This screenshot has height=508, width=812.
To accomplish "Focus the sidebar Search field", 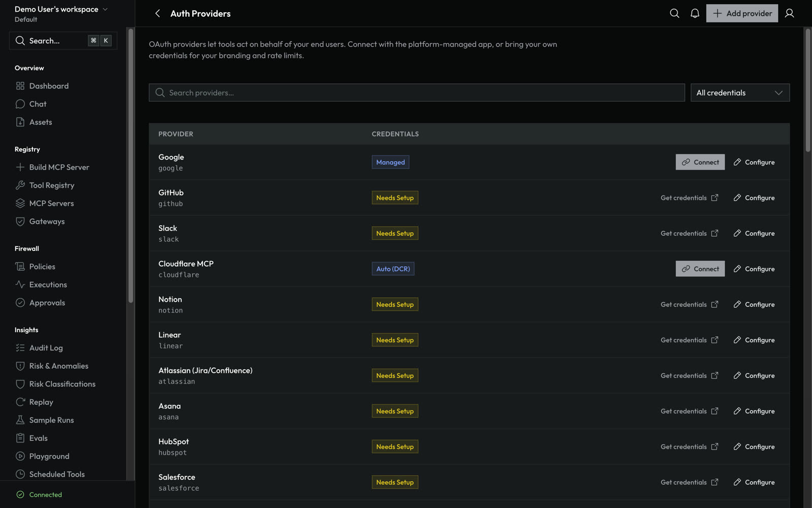I will click(63, 41).
